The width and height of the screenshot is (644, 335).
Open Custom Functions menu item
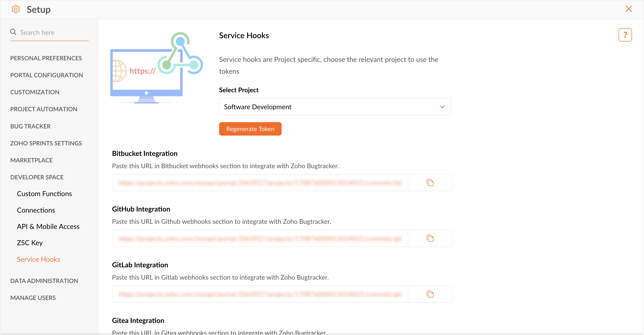[44, 194]
